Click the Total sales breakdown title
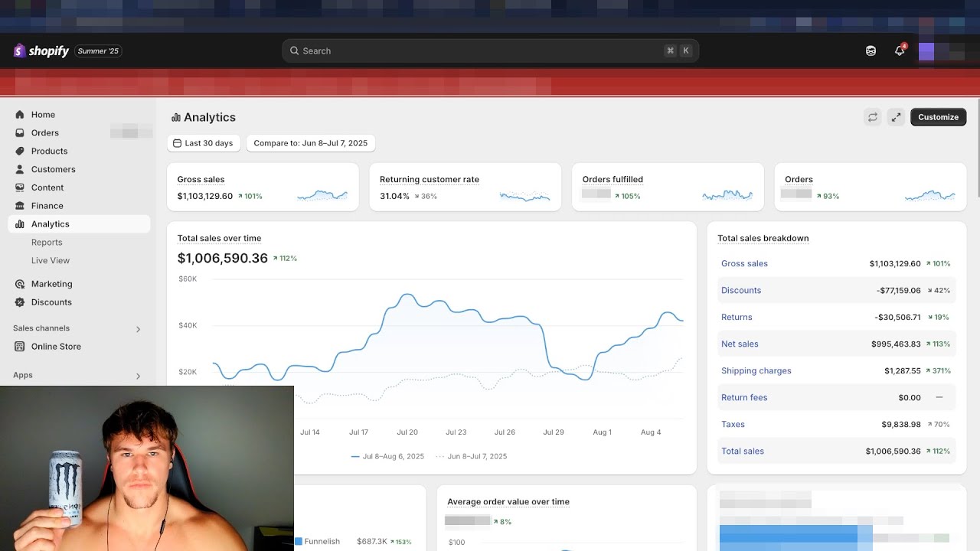The image size is (980, 551). tap(763, 239)
